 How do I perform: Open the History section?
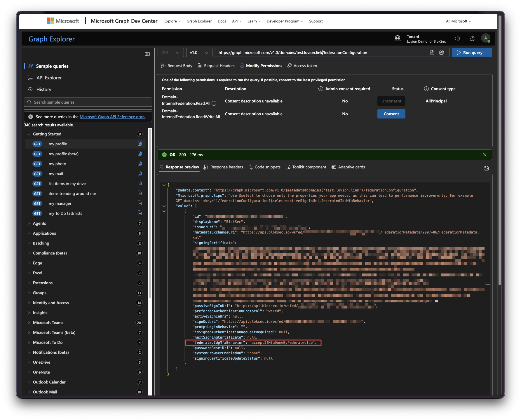44,89
